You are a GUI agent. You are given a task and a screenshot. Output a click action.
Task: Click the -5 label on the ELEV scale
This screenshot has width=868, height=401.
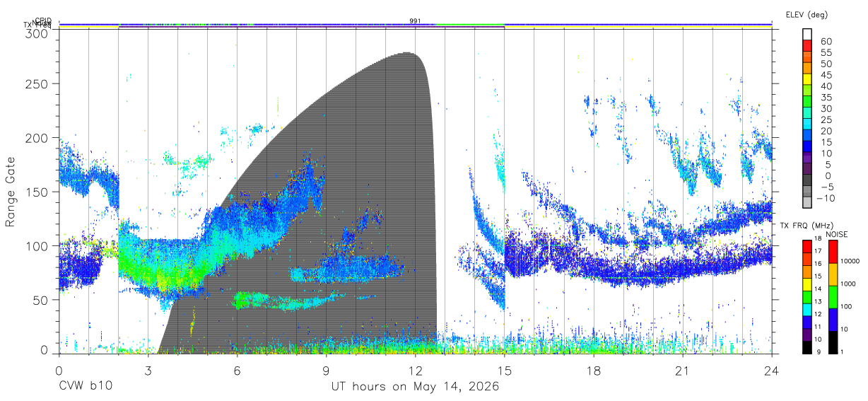pos(828,187)
